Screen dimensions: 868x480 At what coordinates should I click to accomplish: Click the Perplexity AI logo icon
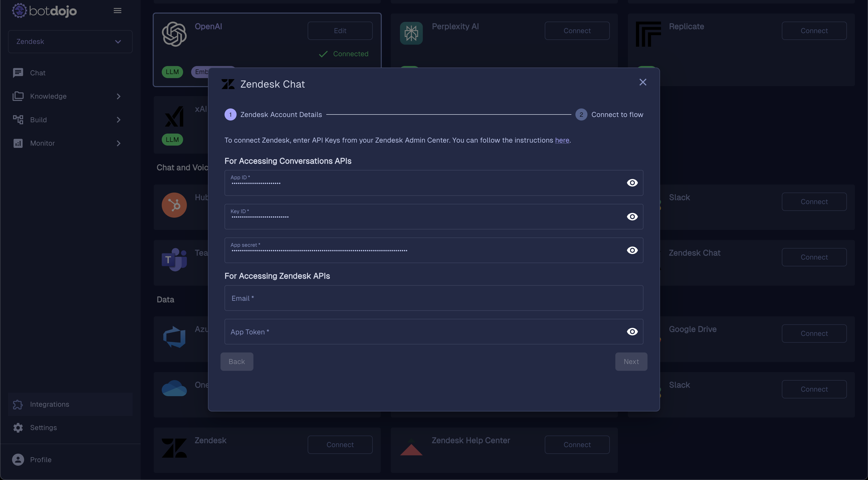pos(411,33)
